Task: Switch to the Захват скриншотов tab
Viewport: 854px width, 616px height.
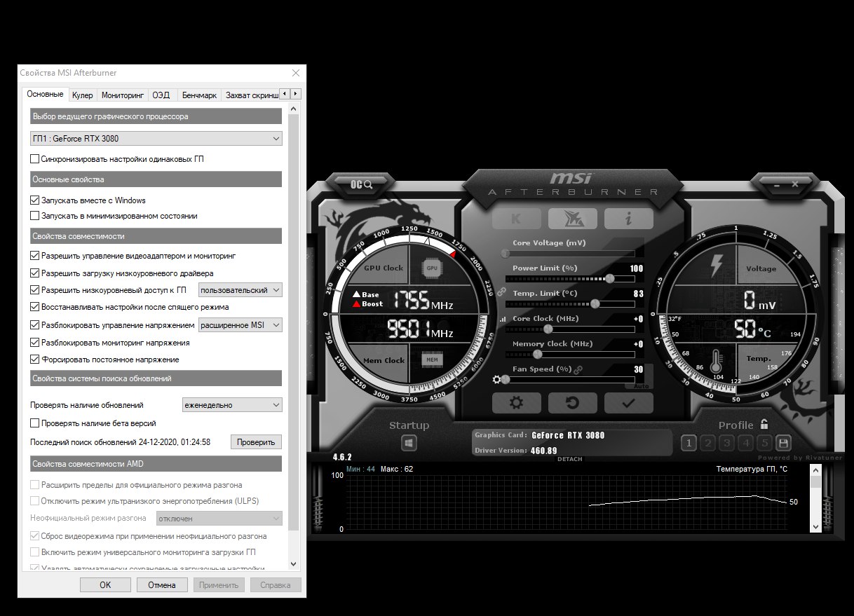Action: (x=250, y=95)
